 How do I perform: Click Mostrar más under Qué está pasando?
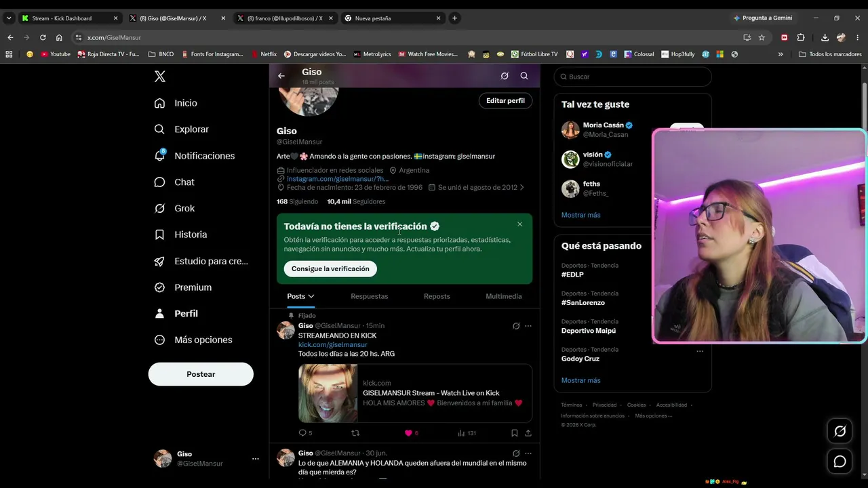[x=581, y=381]
